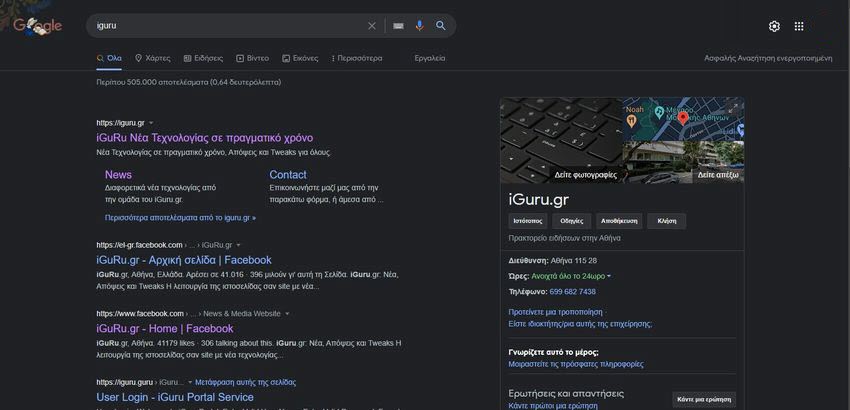
Task: Click the Αποθήκευση button
Action: pos(620,221)
